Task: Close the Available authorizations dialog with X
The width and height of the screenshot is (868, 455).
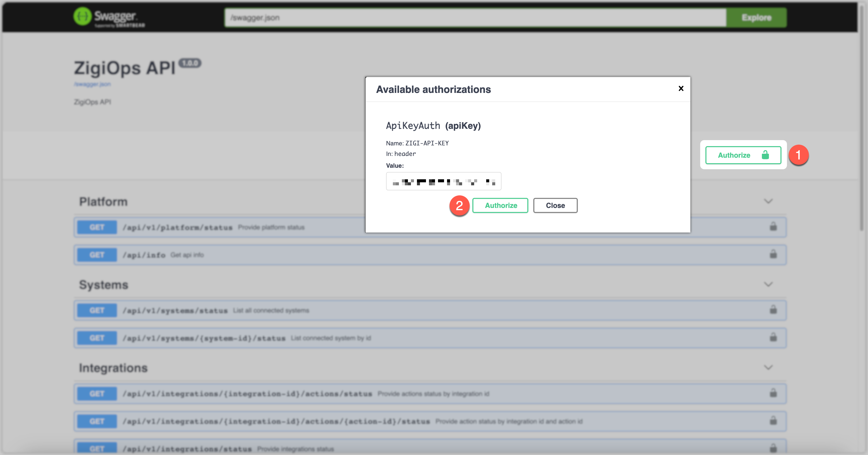Action: click(681, 88)
